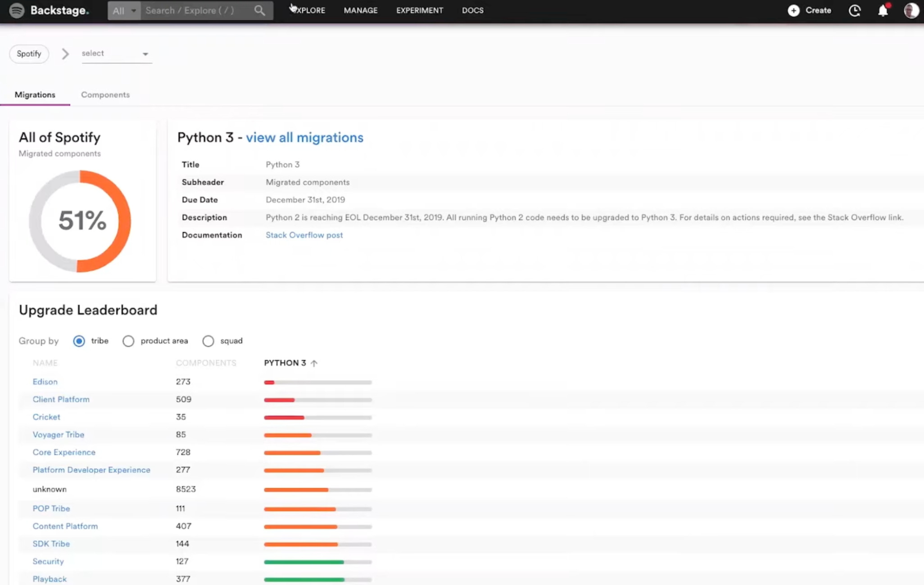Screen dimensions: 924x585
Task: Open the DOCS menu item
Action: click(472, 10)
